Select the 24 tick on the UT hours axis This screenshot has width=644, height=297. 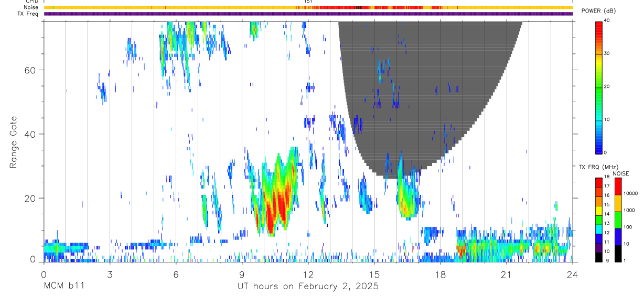(572, 274)
